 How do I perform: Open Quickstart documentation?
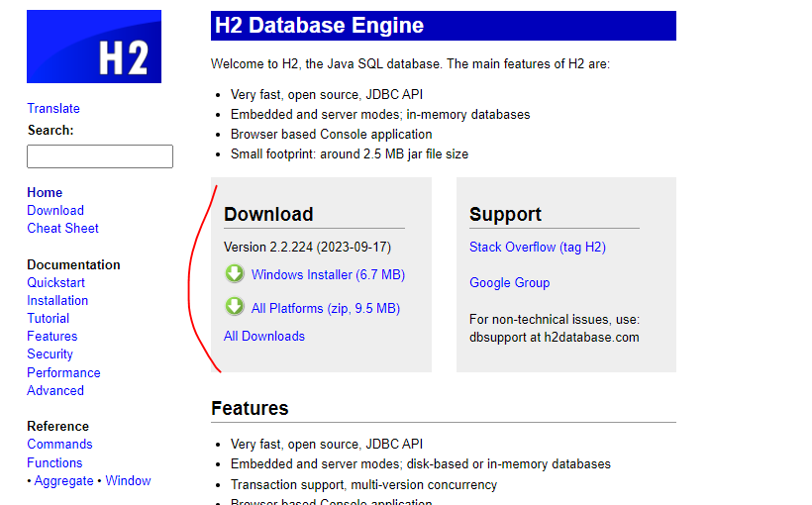[55, 283]
